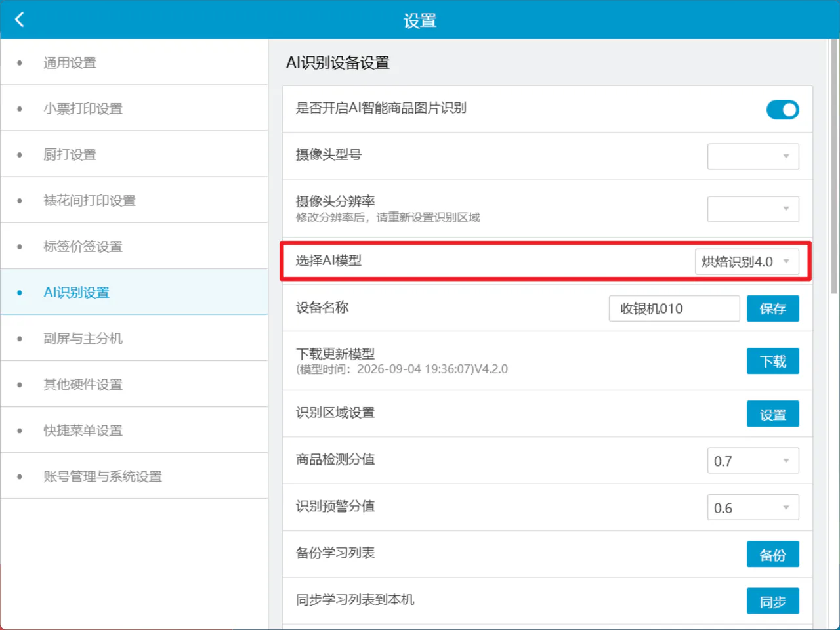Click the vertical scrollbar of settings panel

coord(834,167)
